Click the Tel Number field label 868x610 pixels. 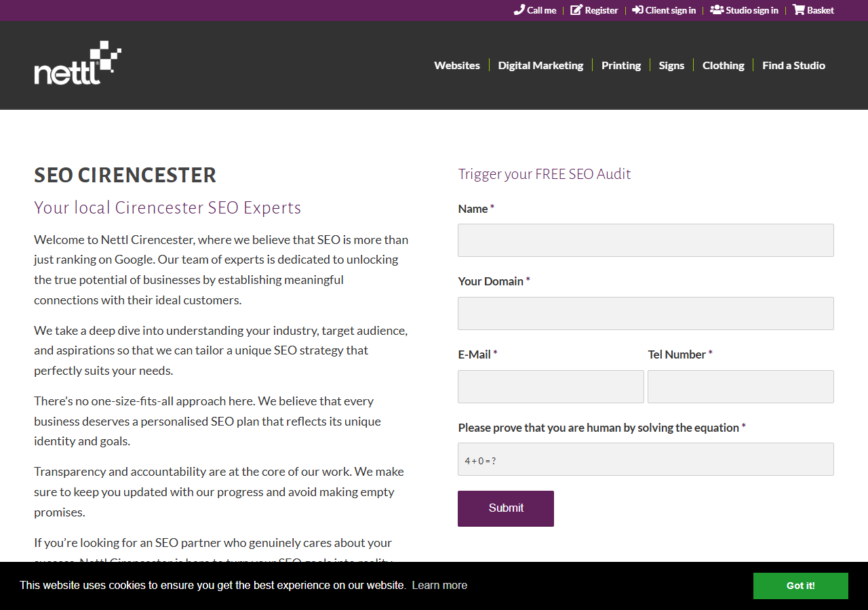pyautogui.click(x=680, y=354)
